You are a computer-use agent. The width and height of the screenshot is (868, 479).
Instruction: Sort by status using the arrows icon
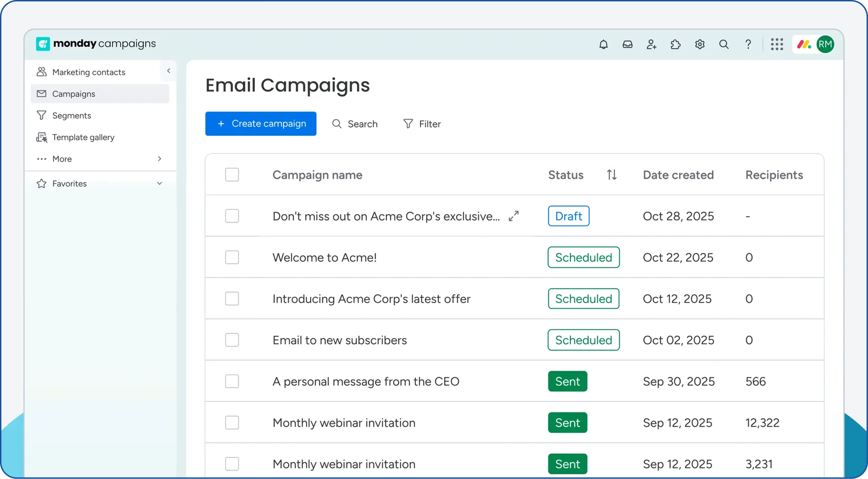click(612, 175)
